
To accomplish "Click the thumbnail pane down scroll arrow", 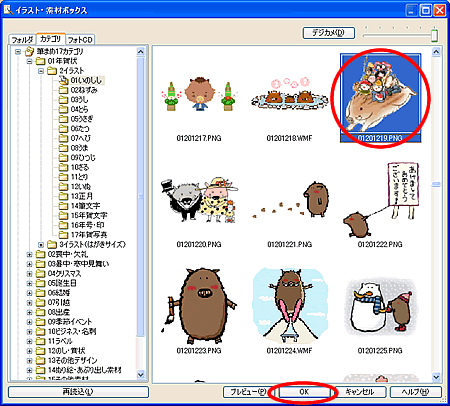I will click(436, 377).
